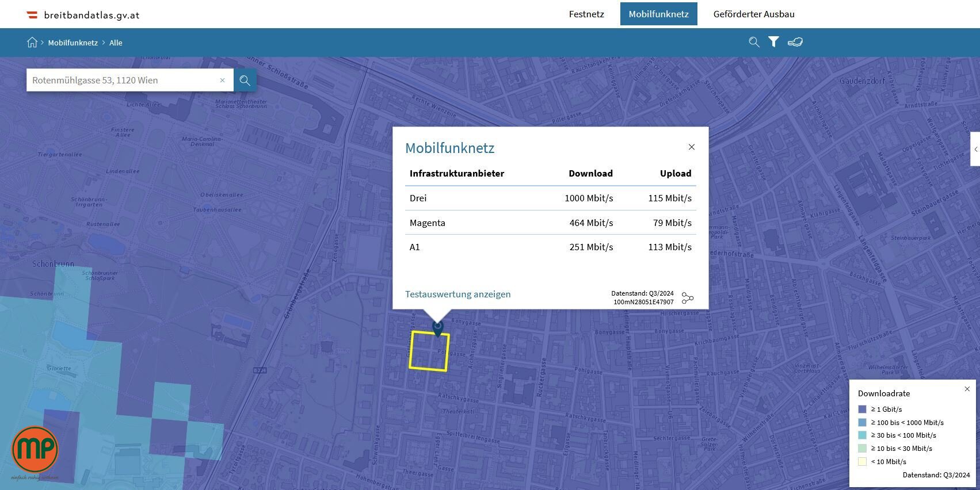Click the 464 Mbit/s download value

click(591, 223)
